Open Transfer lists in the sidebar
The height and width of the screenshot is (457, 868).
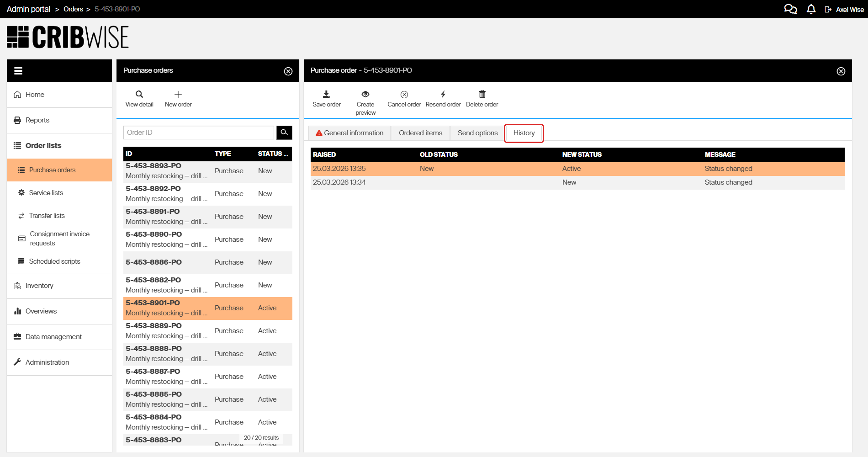pos(47,215)
